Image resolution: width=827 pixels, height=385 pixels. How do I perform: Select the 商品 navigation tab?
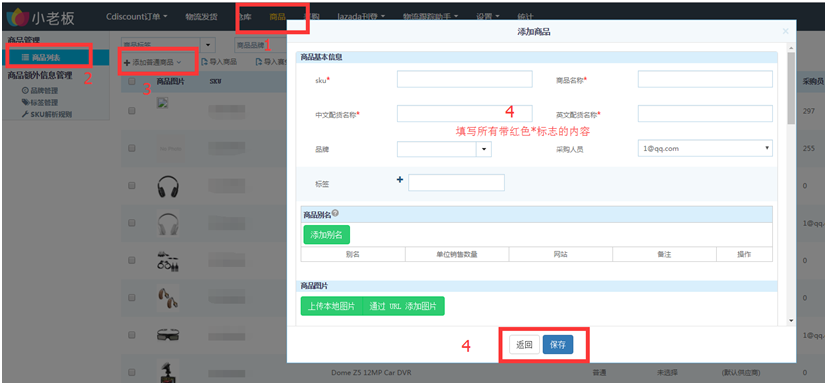click(277, 16)
